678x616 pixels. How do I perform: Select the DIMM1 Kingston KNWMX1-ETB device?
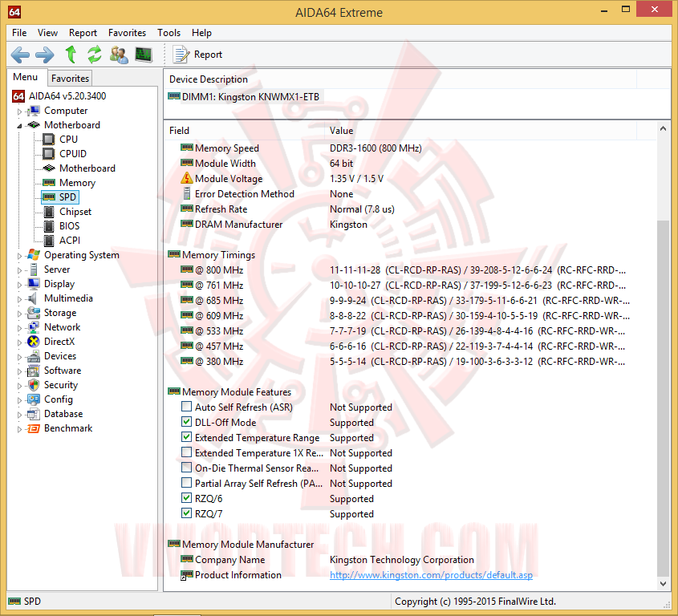[x=244, y=97]
